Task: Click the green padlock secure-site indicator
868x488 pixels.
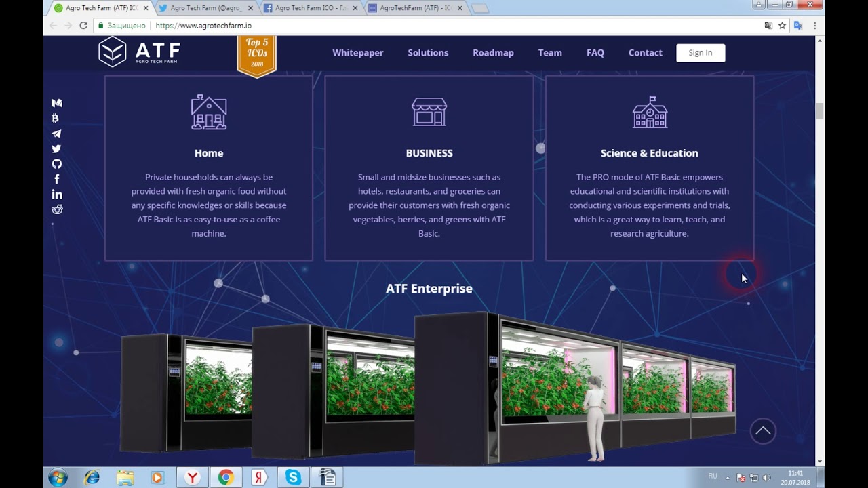Action: (x=101, y=26)
